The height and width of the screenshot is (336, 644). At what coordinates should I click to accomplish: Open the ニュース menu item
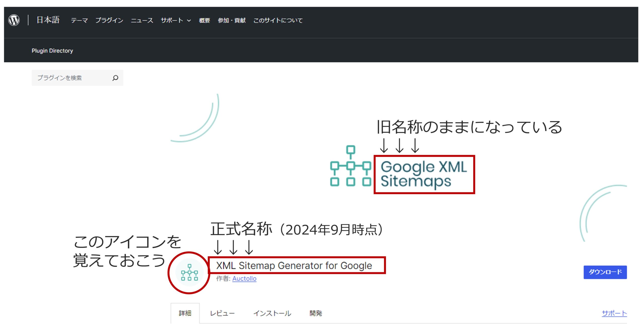point(142,20)
